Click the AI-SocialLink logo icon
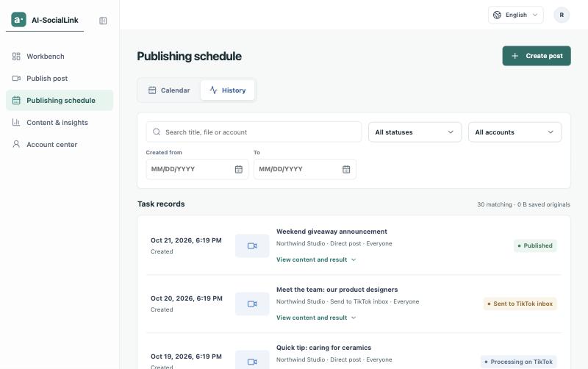The height and width of the screenshot is (369, 588). pyautogui.click(x=18, y=20)
